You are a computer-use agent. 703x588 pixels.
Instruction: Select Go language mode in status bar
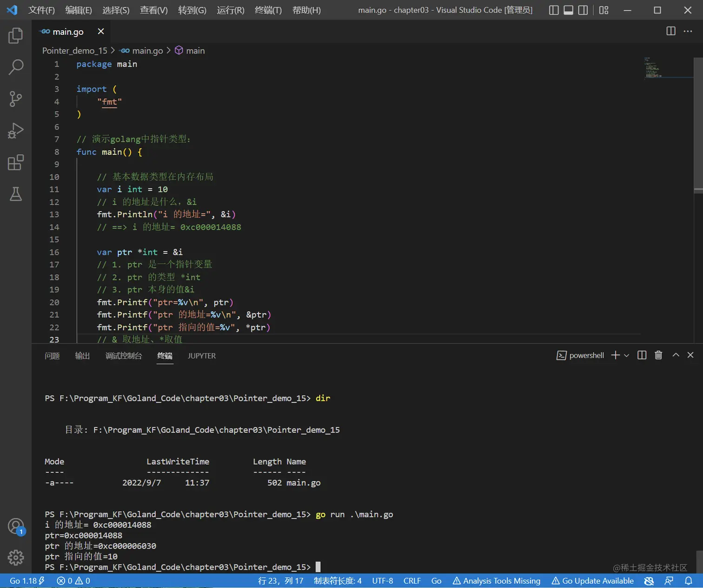click(436, 581)
